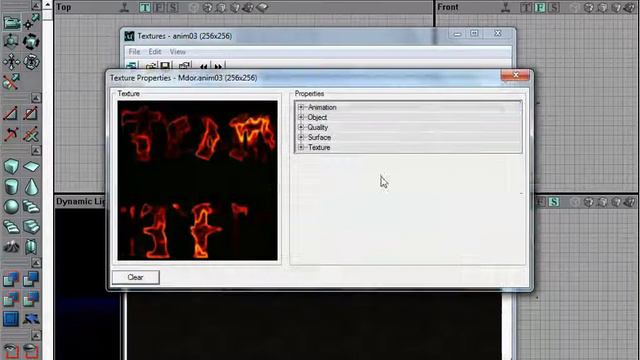Click the Hide Selected Actors icon
Image resolution: width=640 pixels, height=360 pixels.
click(x=31, y=351)
